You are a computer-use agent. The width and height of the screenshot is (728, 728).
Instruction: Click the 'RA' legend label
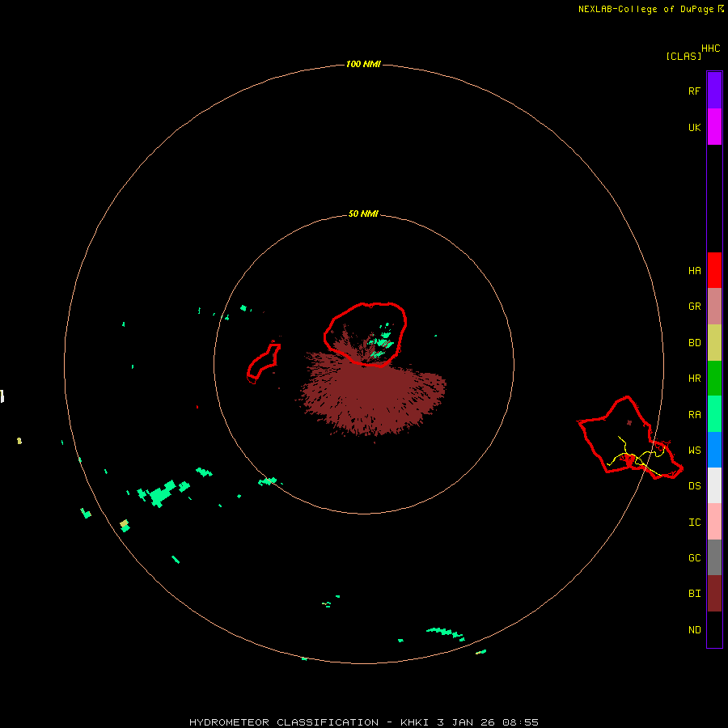694,415
